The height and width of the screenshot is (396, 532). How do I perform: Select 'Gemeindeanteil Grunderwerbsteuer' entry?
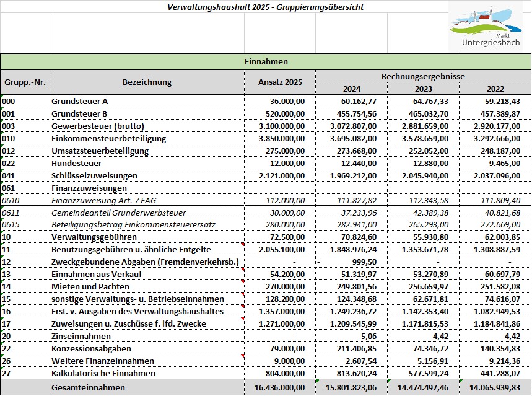pyautogui.click(x=119, y=213)
